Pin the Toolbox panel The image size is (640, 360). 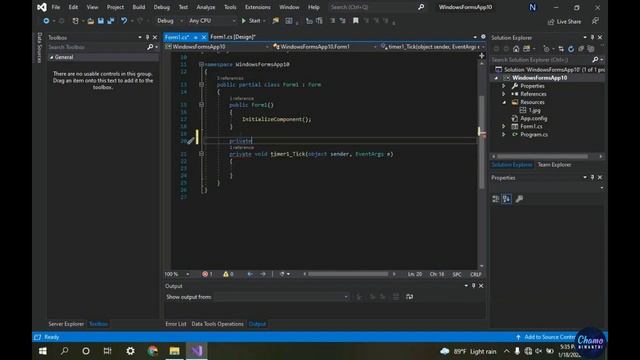coord(147,38)
